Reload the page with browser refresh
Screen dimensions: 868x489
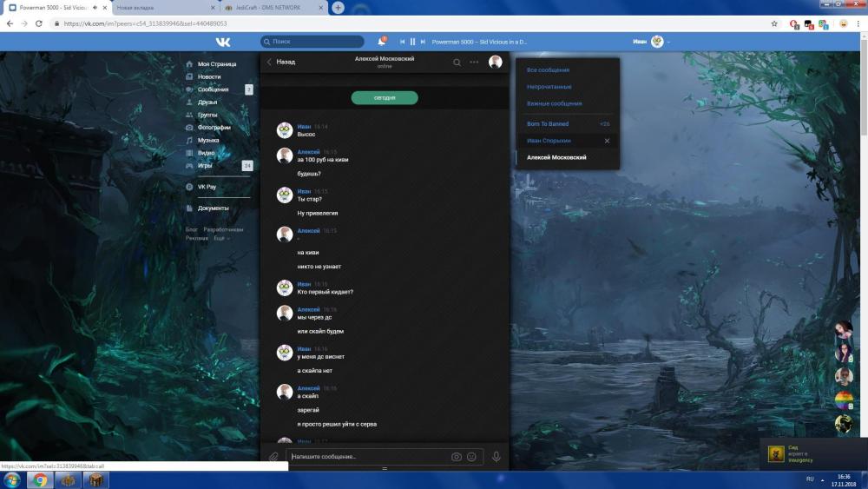(x=39, y=23)
